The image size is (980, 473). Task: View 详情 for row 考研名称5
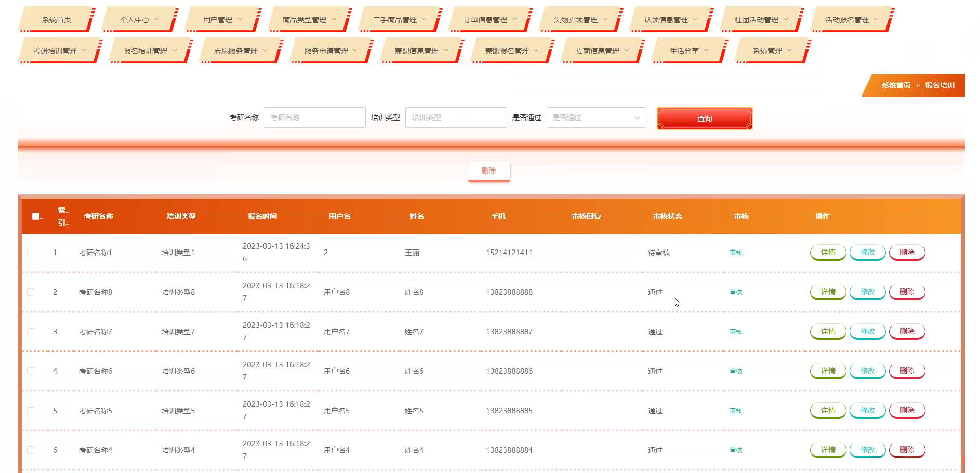(828, 411)
